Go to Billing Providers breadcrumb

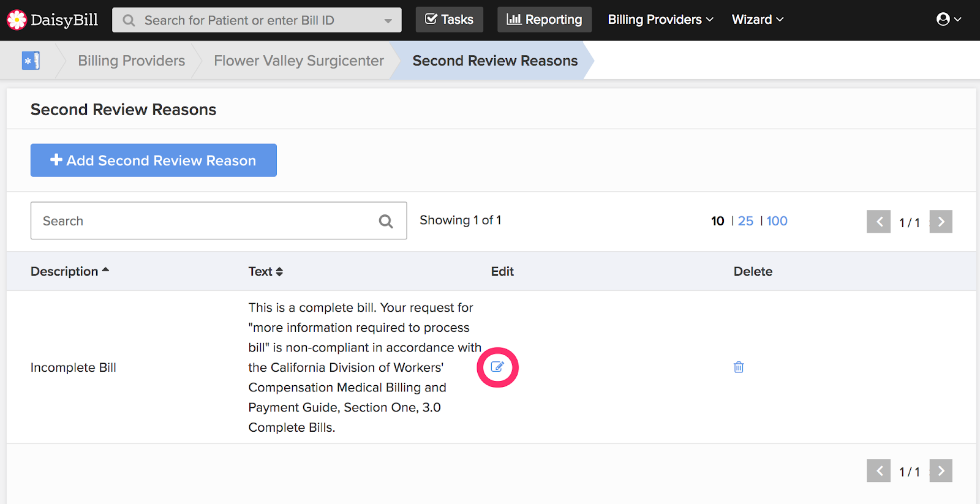(x=131, y=61)
